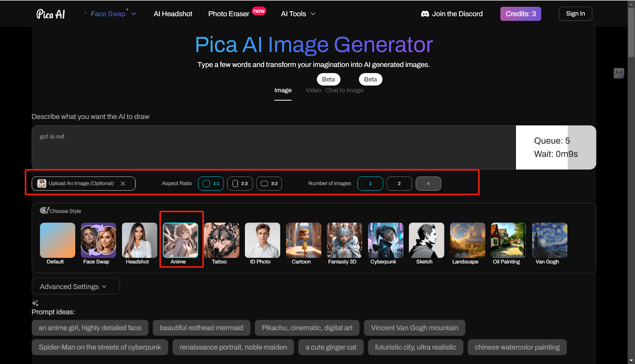The height and width of the screenshot is (364, 635).
Task: Click the prompt text area with 'girl in red'
Action: [274, 148]
